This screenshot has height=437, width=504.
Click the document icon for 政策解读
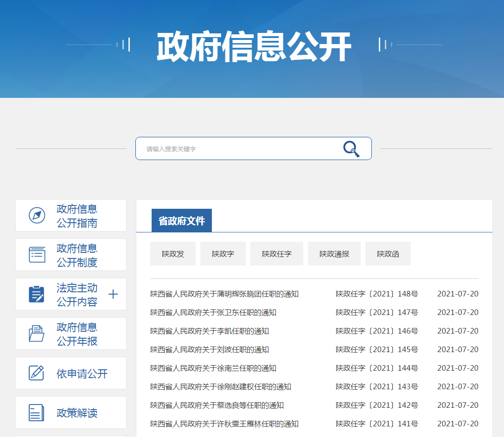[37, 412]
